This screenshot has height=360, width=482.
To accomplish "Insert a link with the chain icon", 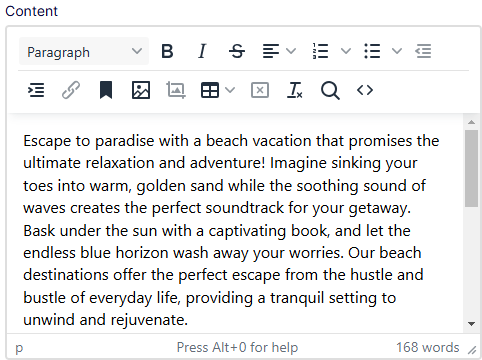I will (x=71, y=90).
